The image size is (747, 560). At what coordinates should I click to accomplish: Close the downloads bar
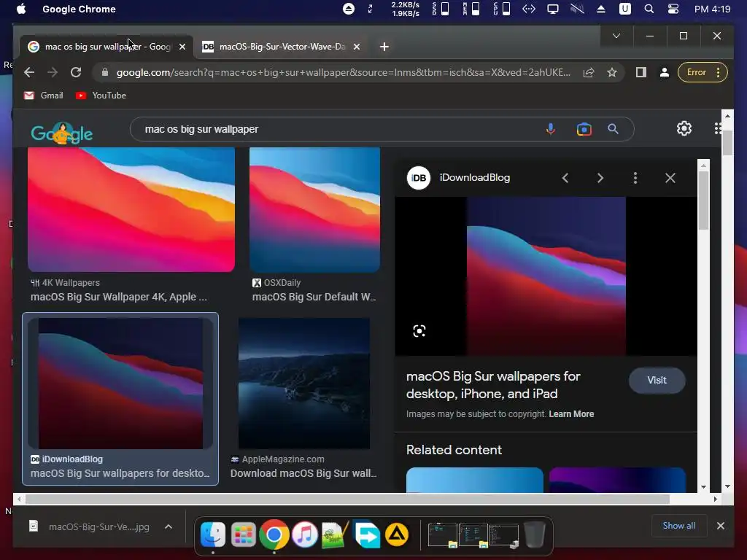[x=720, y=526]
